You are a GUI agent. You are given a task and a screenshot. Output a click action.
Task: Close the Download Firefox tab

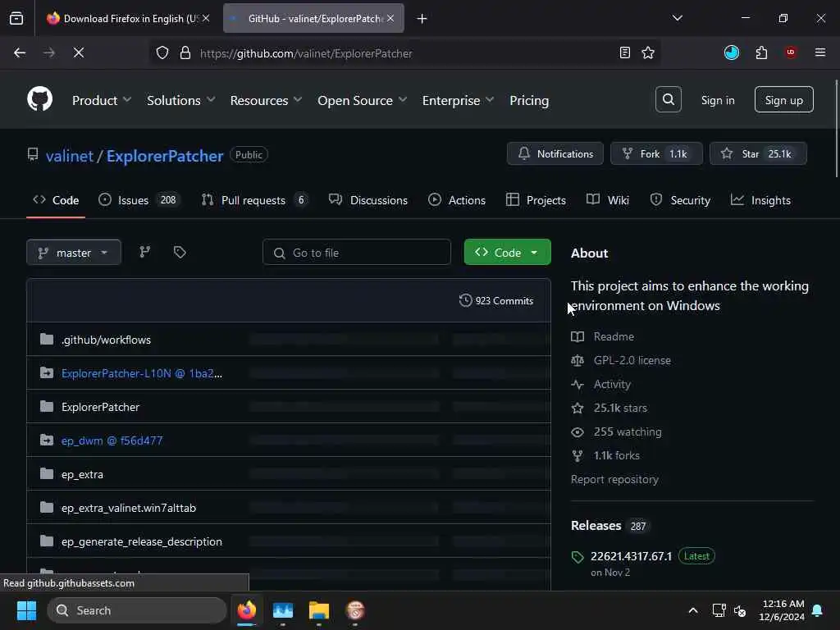[x=206, y=18]
